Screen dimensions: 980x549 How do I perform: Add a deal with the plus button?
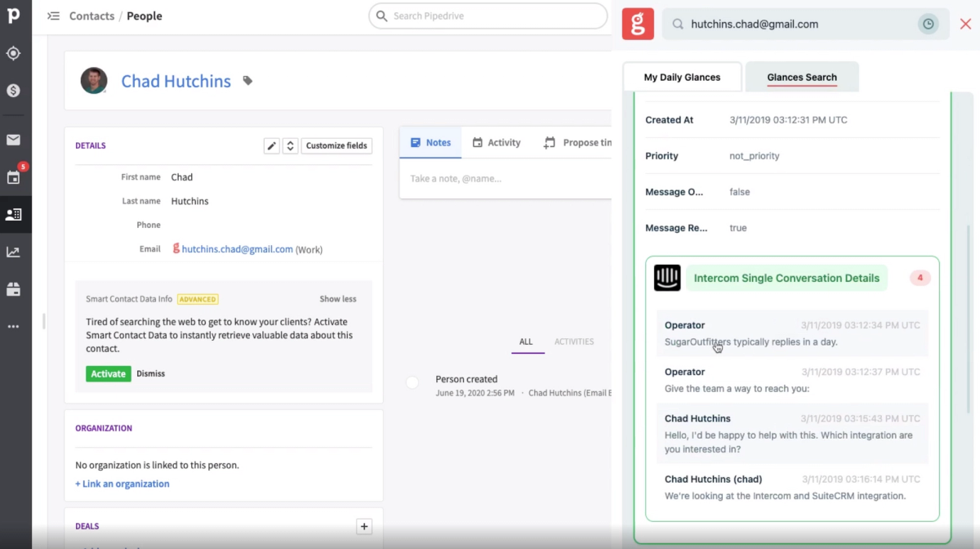tap(365, 526)
